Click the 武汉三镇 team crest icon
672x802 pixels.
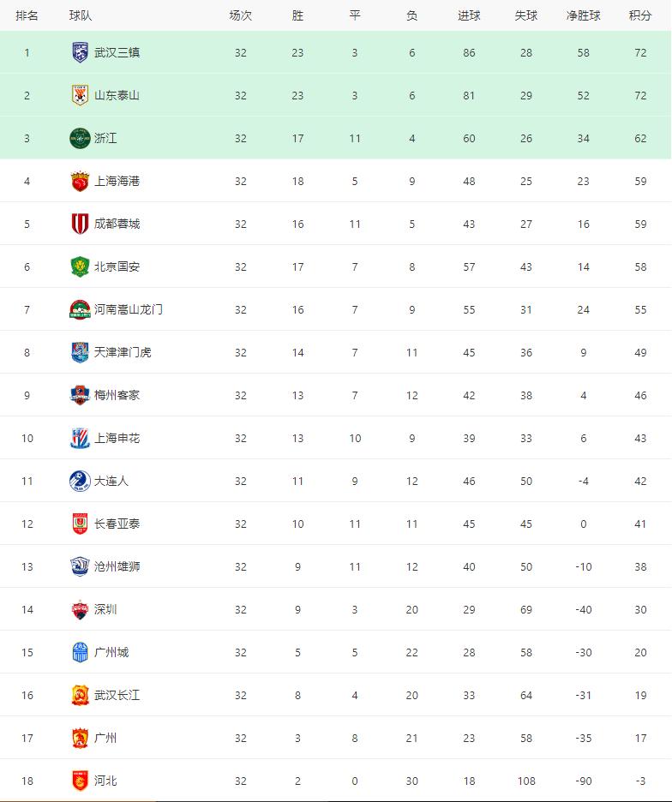point(80,52)
